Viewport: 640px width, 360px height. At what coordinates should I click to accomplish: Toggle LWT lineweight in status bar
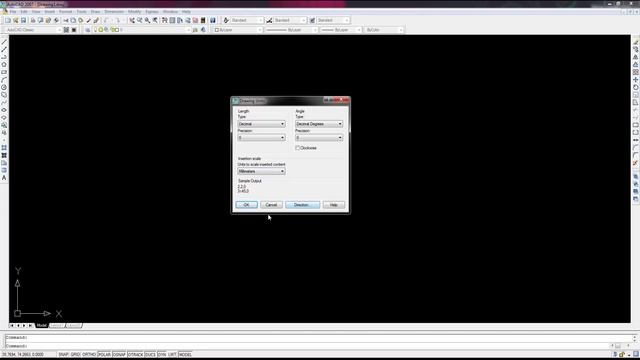[x=172, y=355]
